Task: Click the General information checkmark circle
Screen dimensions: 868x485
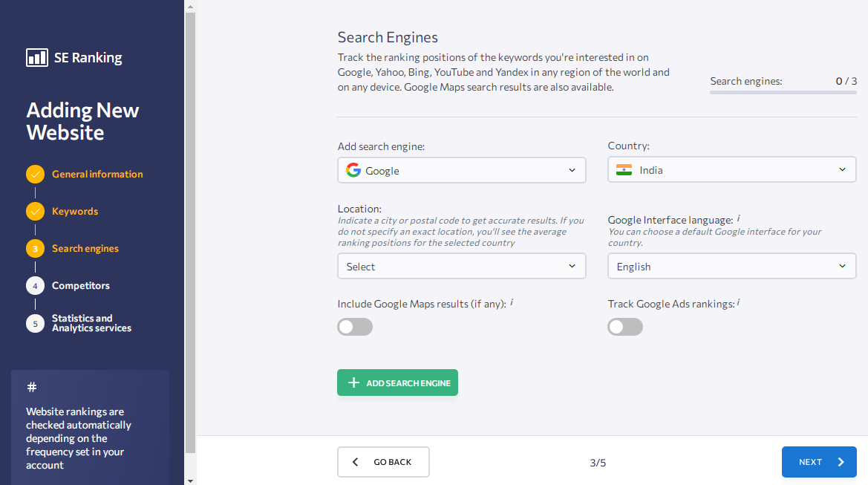Action: click(x=35, y=175)
